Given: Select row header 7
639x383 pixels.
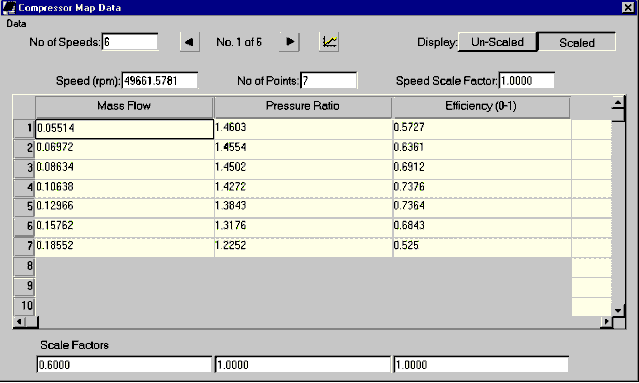Looking at the screenshot, I should (24, 247).
